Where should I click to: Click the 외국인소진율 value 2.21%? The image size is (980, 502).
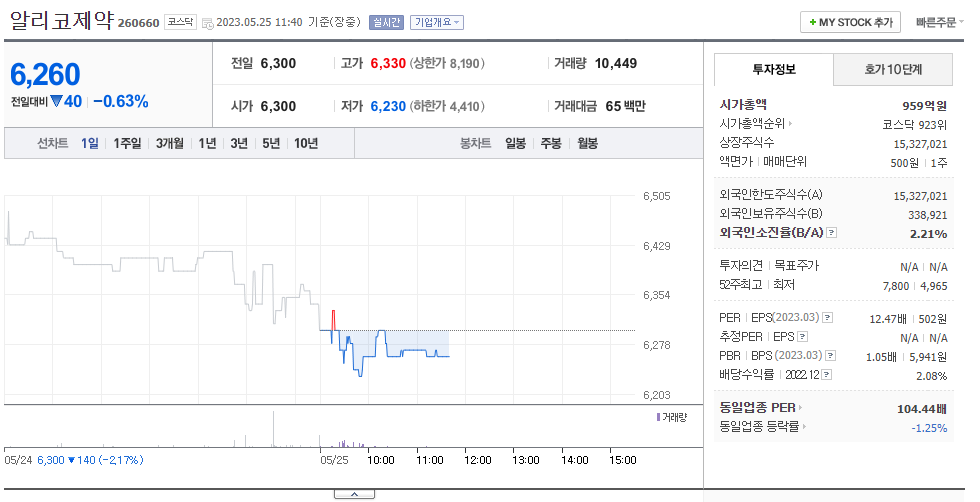tap(928, 234)
